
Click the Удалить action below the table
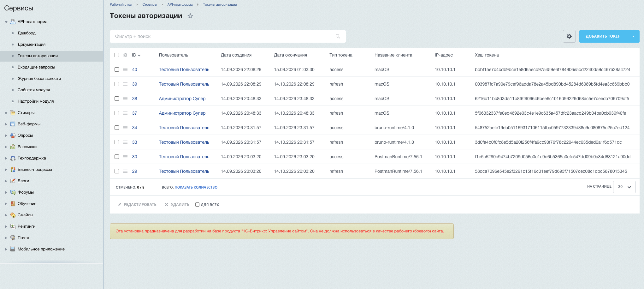(177, 205)
